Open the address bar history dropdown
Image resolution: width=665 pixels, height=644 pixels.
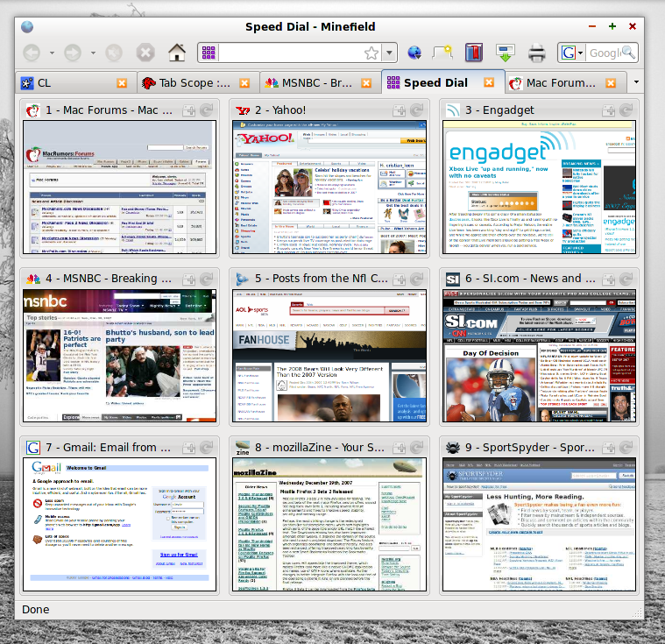pos(389,53)
